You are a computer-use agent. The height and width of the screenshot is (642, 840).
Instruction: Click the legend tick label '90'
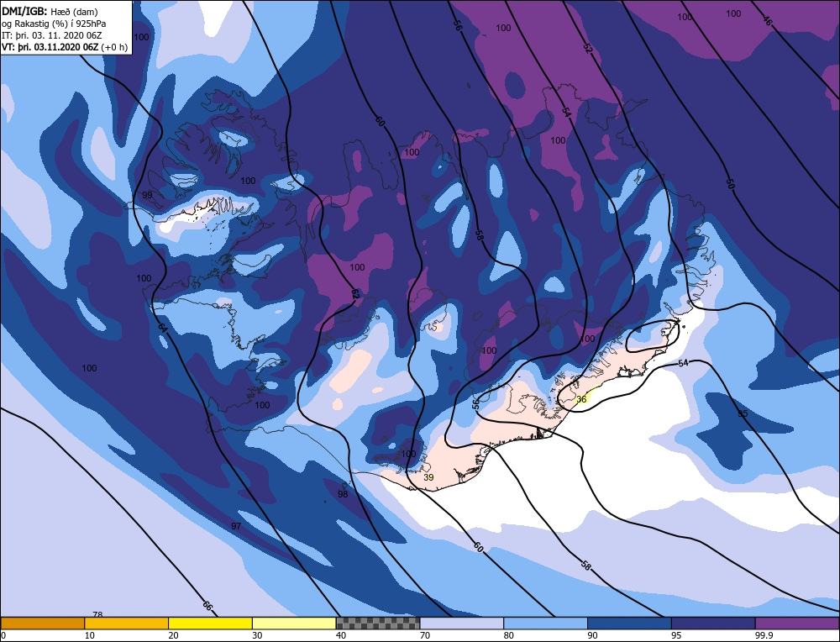coord(592,635)
